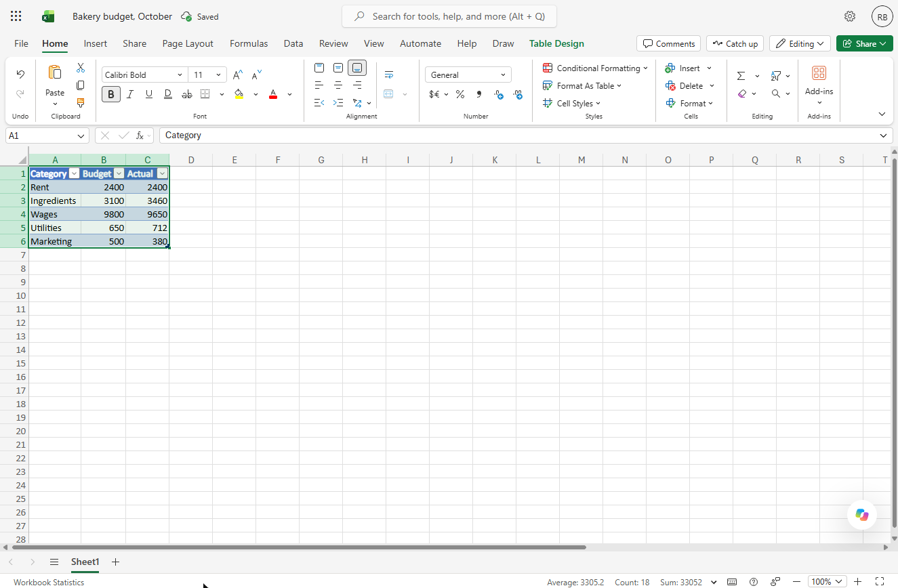This screenshot has height=588, width=898.
Task: Open the app launcher grid icon
Action: point(16,16)
